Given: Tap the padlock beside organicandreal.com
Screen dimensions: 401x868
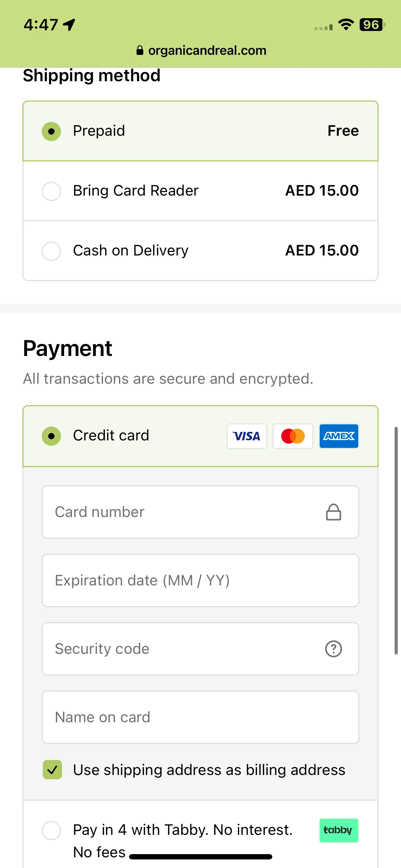Looking at the screenshot, I should click(140, 50).
